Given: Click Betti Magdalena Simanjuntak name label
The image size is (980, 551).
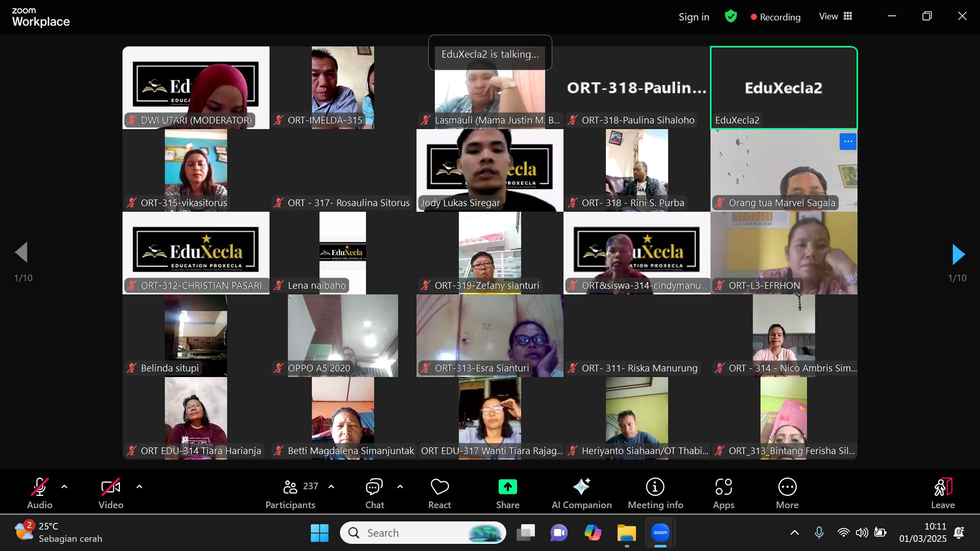Looking at the screenshot, I should [351, 451].
